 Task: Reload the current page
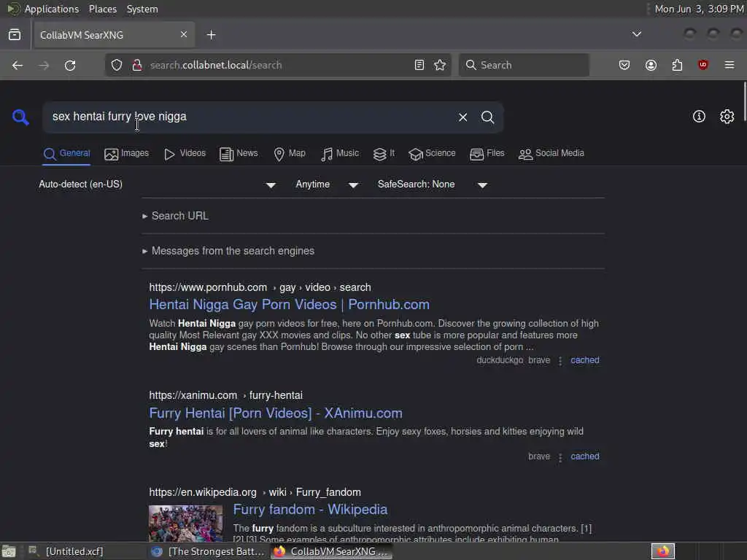(70, 65)
